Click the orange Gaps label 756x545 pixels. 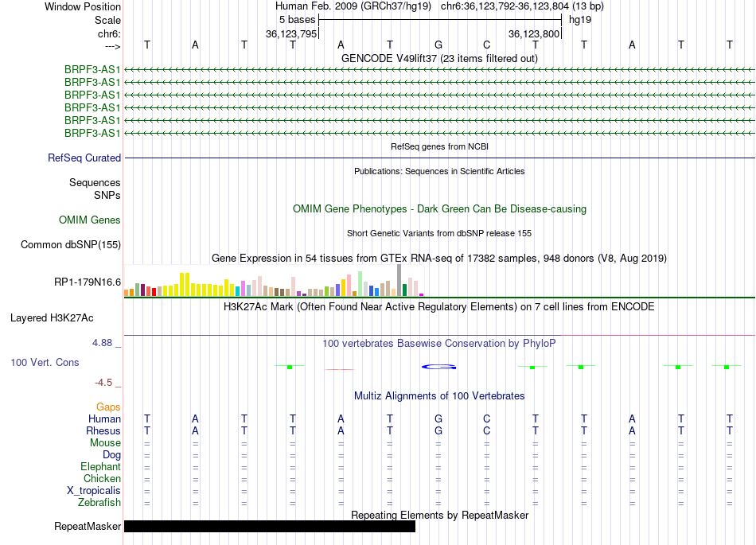(108, 407)
